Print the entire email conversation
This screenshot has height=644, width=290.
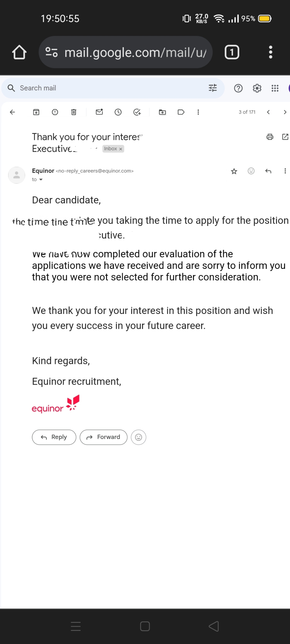pos(270,137)
